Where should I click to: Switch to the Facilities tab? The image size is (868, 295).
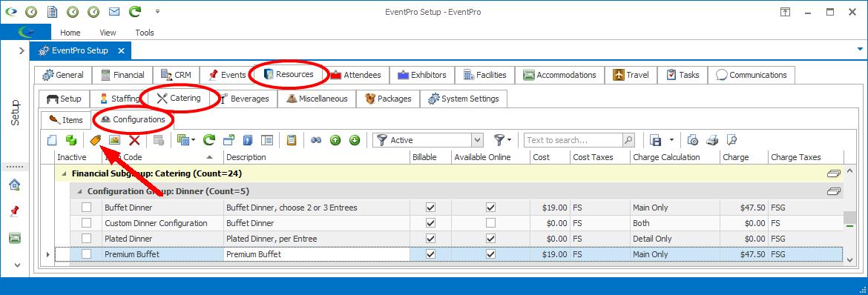pos(484,75)
